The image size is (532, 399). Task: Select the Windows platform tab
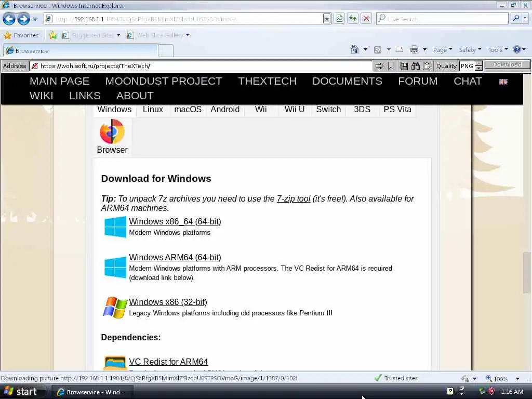[x=114, y=110]
